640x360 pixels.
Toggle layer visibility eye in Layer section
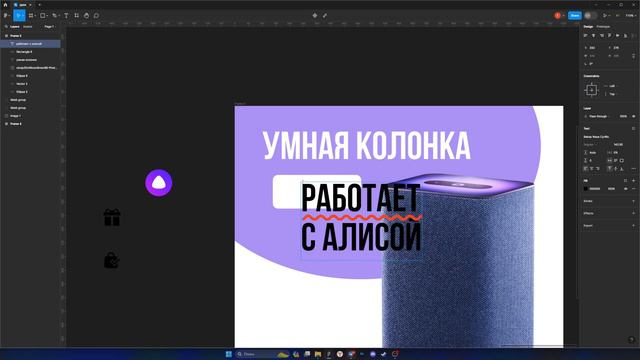(633, 116)
